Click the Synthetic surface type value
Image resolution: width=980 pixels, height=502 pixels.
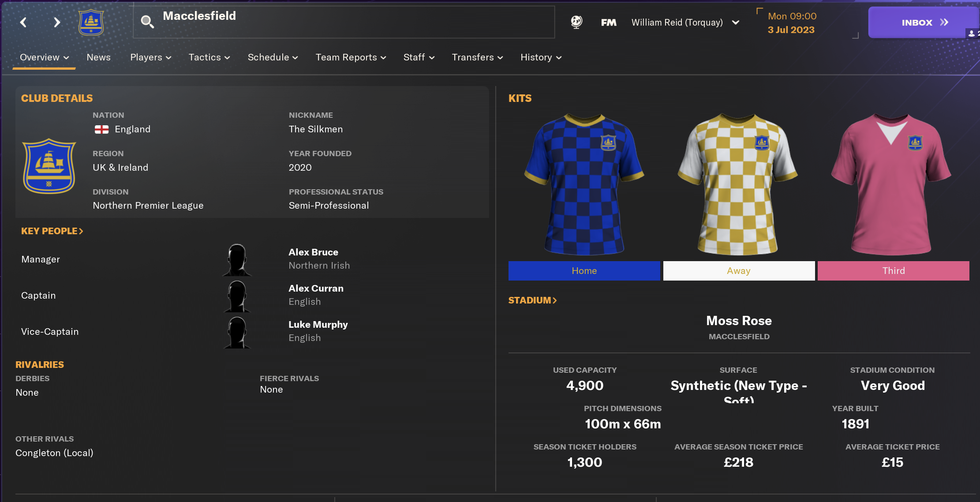tap(739, 391)
